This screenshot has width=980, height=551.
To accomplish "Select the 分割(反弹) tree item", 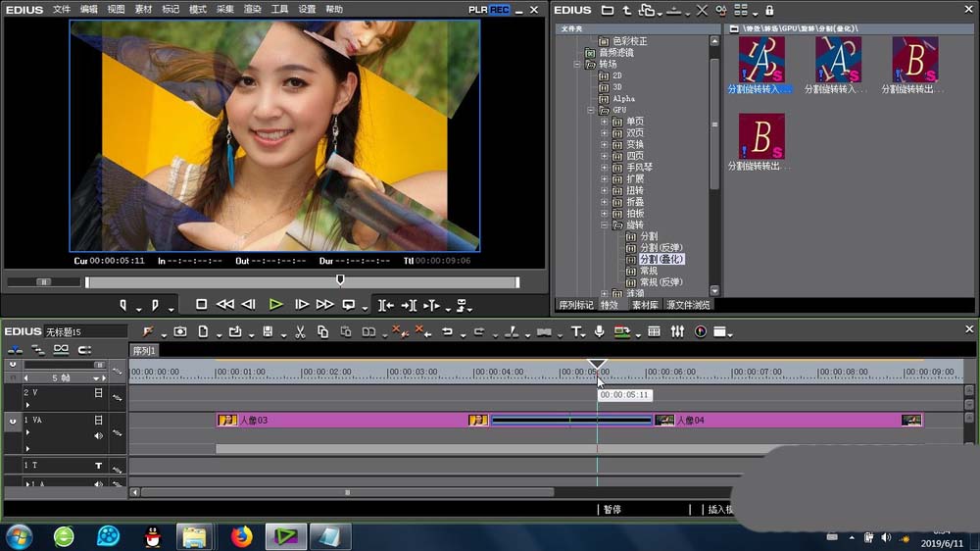I will [x=661, y=248].
